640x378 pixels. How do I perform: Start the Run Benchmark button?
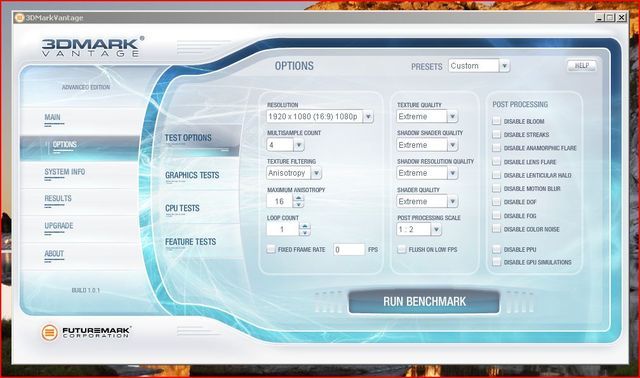pos(424,302)
